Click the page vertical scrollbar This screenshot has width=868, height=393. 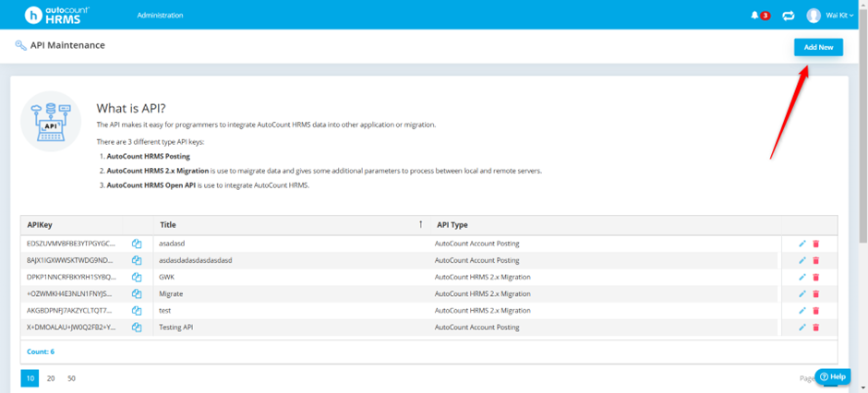863,127
